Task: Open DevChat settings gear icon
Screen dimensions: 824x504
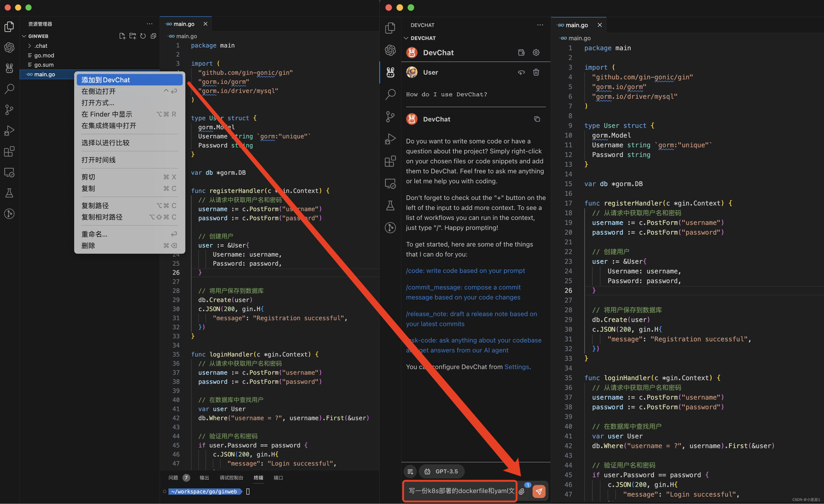Action: pyautogui.click(x=536, y=53)
